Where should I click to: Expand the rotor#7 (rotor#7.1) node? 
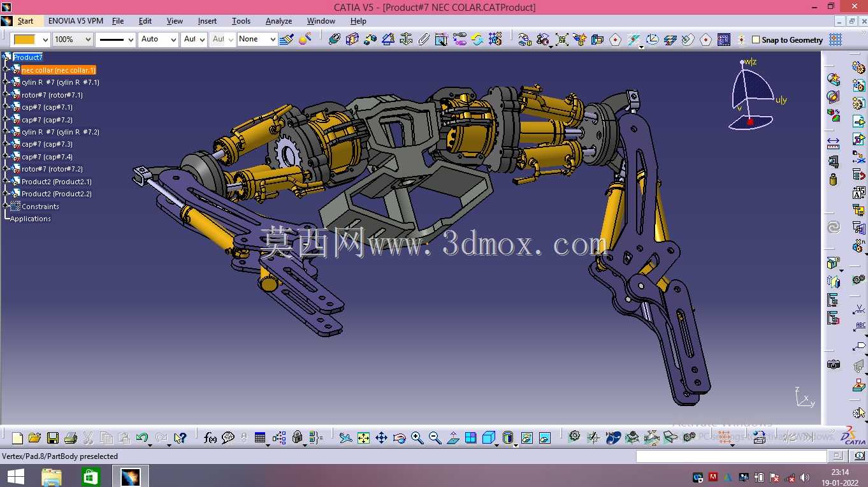pos(6,95)
